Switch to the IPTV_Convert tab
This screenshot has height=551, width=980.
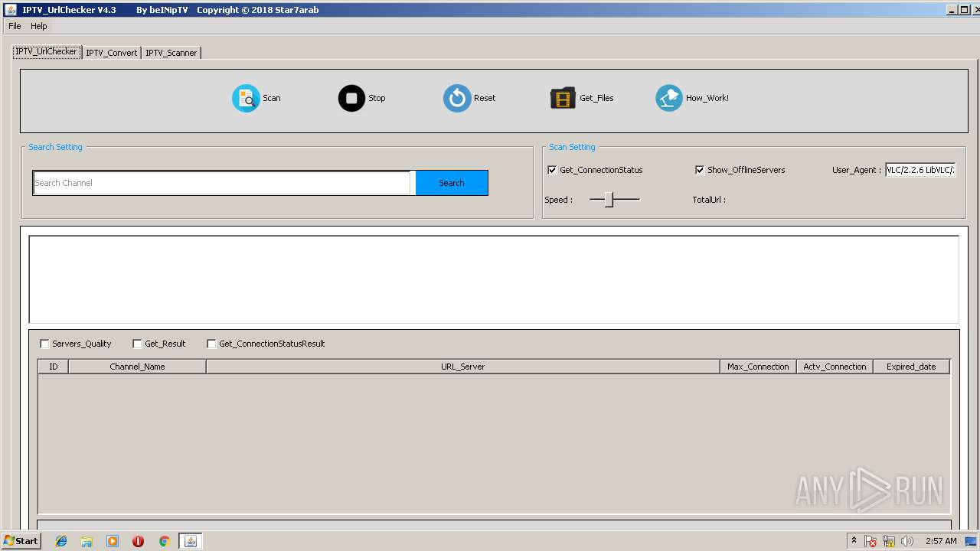[112, 53]
